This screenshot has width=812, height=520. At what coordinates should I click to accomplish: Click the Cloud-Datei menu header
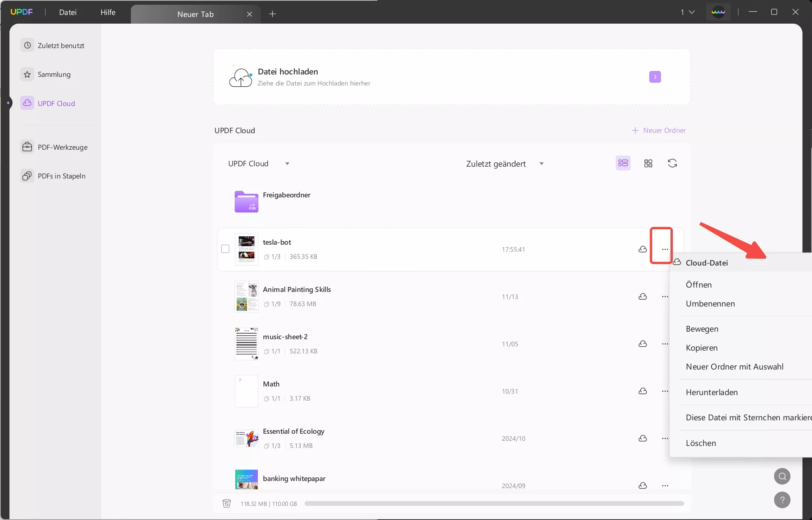point(707,263)
